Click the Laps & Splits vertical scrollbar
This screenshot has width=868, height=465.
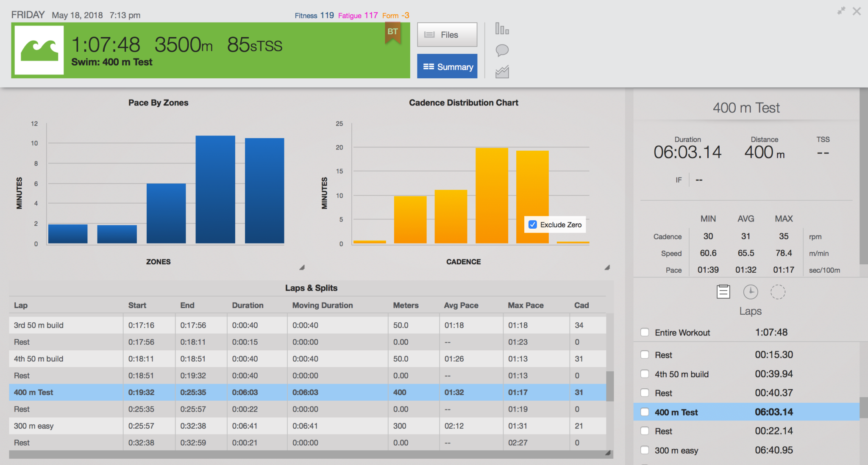[x=610, y=386]
